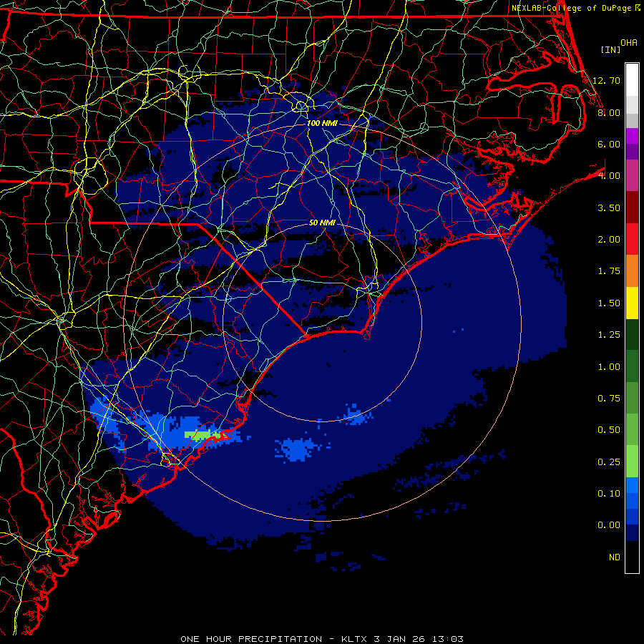The height and width of the screenshot is (644, 644).
Task: Click the ONE HOUR PRECIPITATION caption
Action: [x=251, y=639]
